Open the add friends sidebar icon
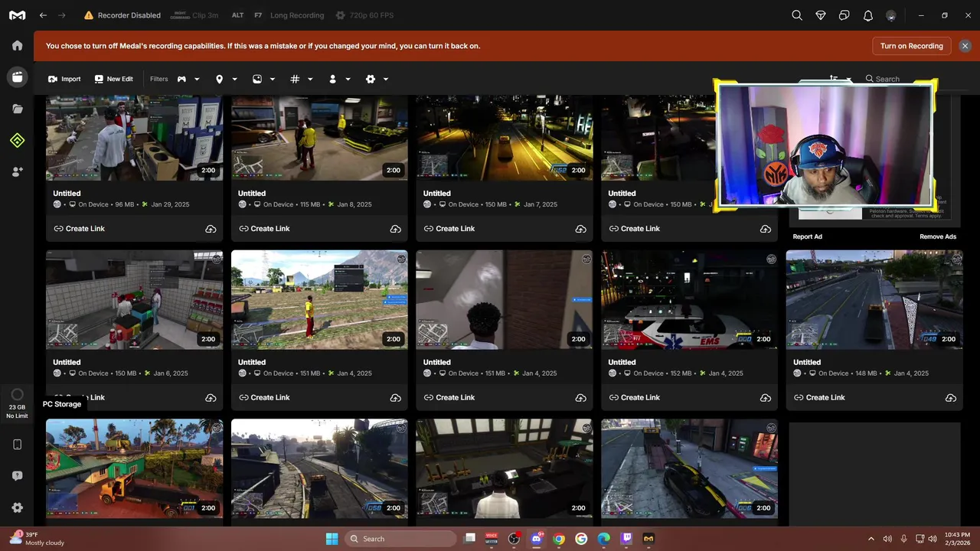Viewport: 980px width, 551px height. [x=17, y=172]
